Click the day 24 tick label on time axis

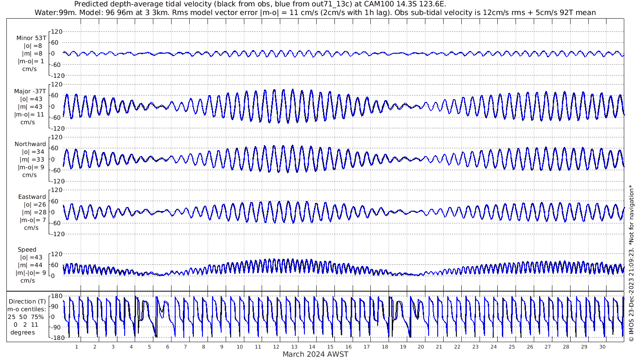[493, 347]
